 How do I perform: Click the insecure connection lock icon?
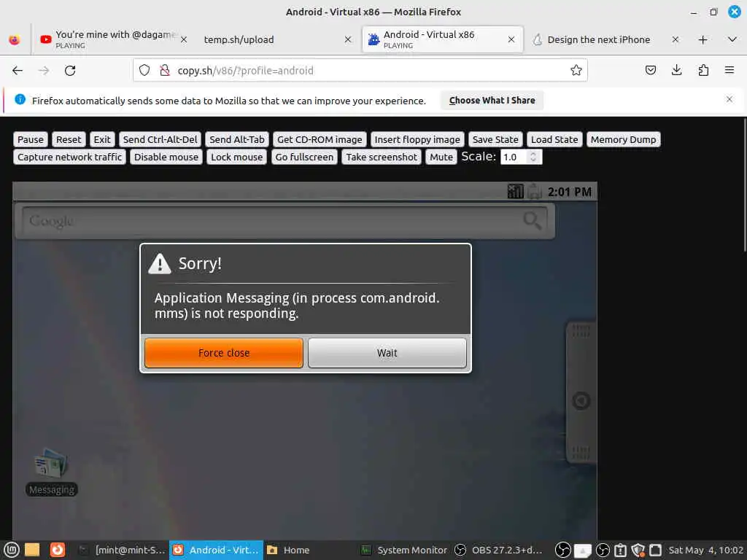click(165, 71)
